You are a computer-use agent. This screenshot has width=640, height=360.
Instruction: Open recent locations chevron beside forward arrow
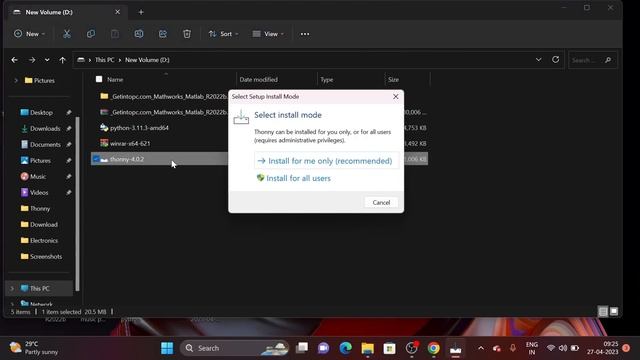(x=47, y=60)
